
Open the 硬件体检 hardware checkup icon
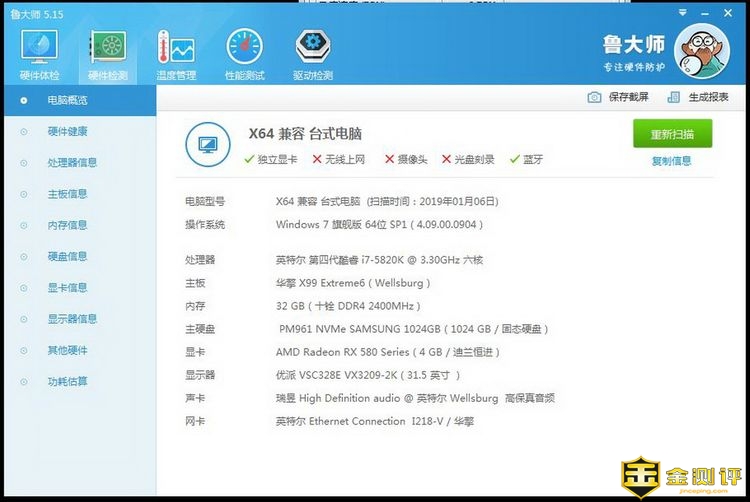pyautogui.click(x=39, y=47)
